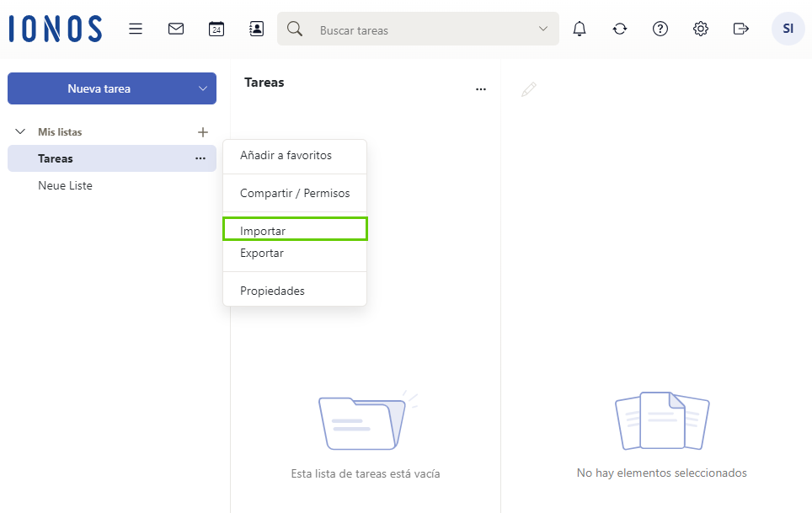The image size is (812, 513).
Task: Click 'Esta lista de tareas está vacía' text
Action: coord(365,473)
